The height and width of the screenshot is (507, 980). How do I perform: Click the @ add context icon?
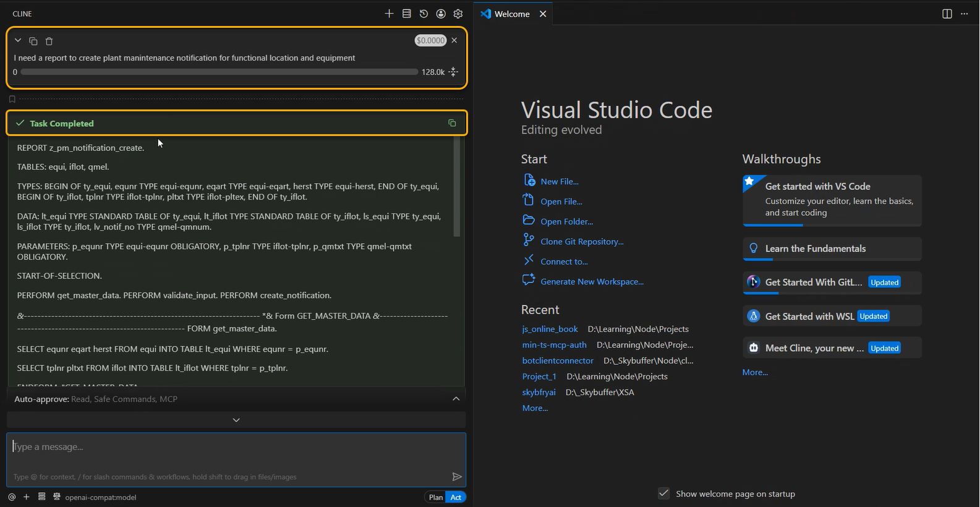coord(12,497)
